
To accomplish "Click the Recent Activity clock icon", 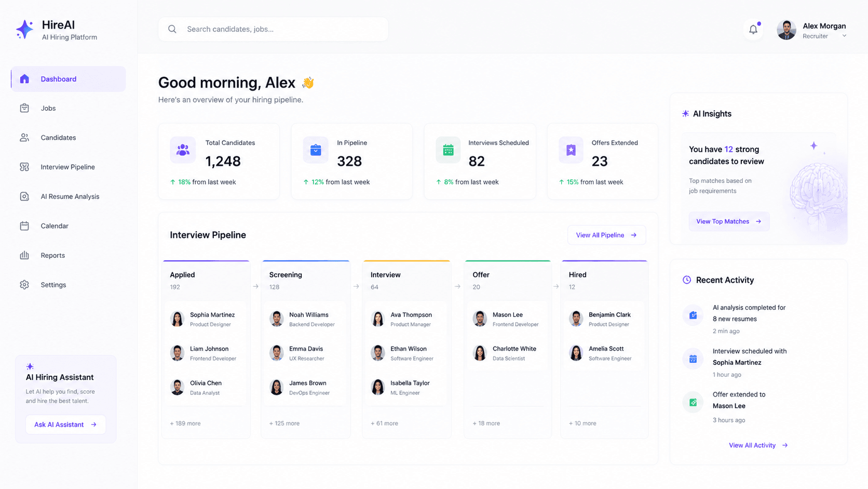I will tap(687, 280).
